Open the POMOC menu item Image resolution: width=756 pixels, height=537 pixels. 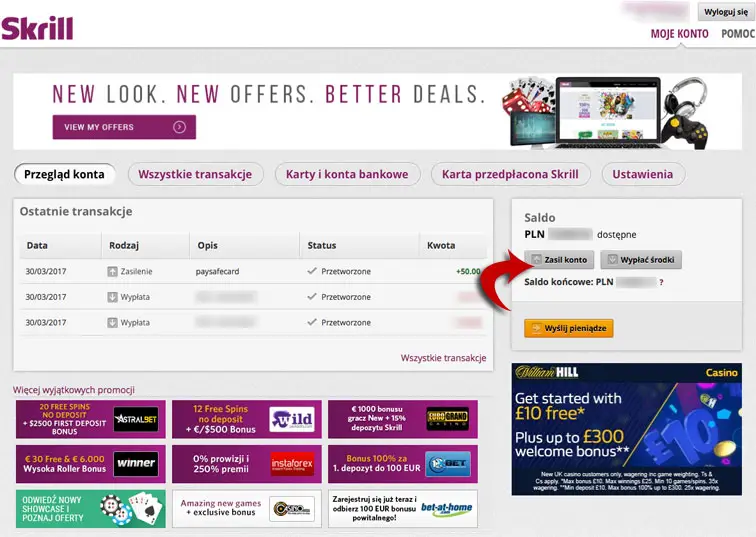tap(738, 34)
